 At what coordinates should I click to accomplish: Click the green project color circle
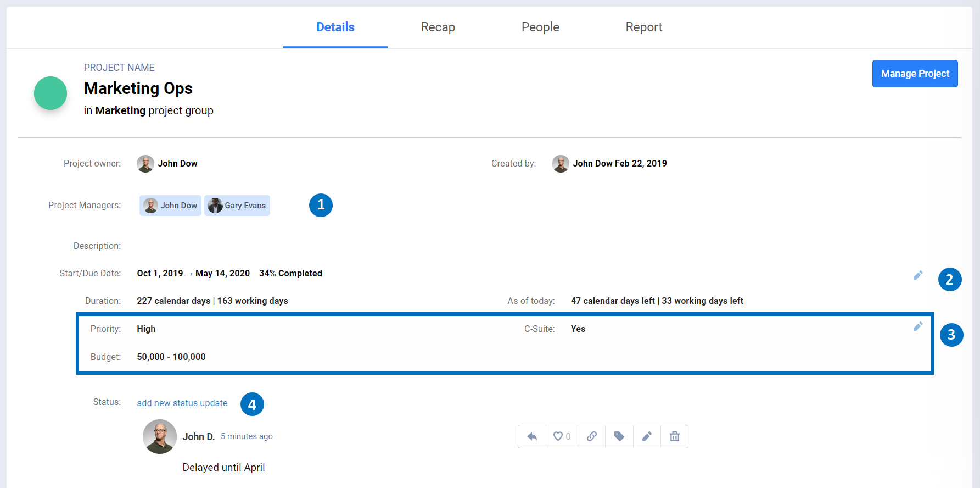coord(51,93)
